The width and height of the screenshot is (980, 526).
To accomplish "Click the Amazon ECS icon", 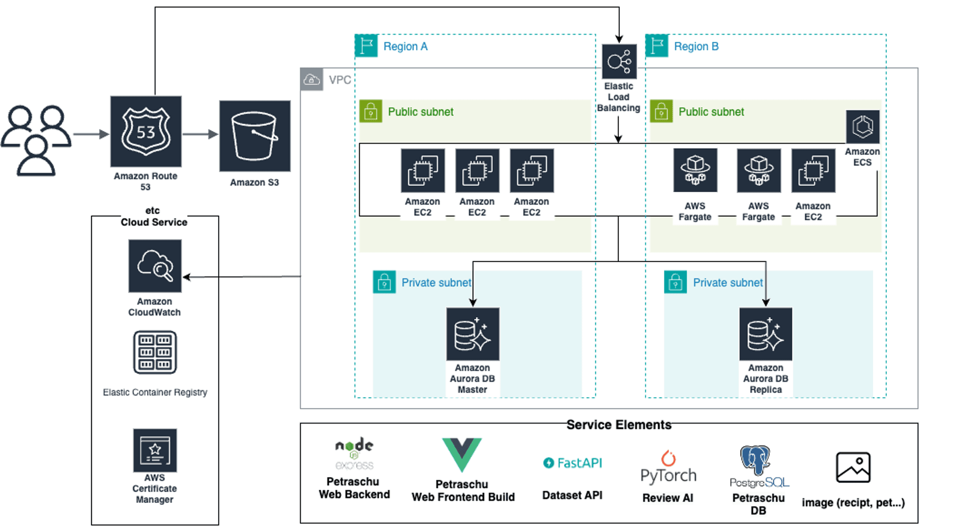I will point(862,126).
